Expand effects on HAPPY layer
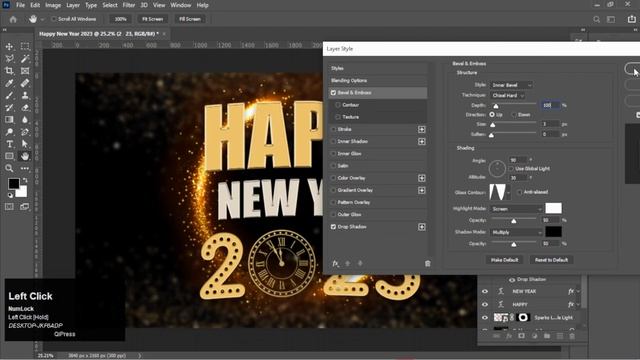 [578, 304]
